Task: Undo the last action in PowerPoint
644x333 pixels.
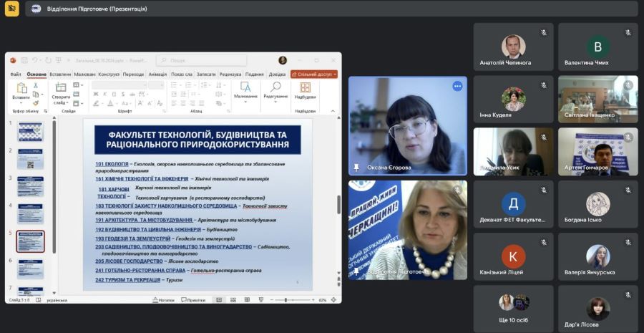Action: [34, 60]
